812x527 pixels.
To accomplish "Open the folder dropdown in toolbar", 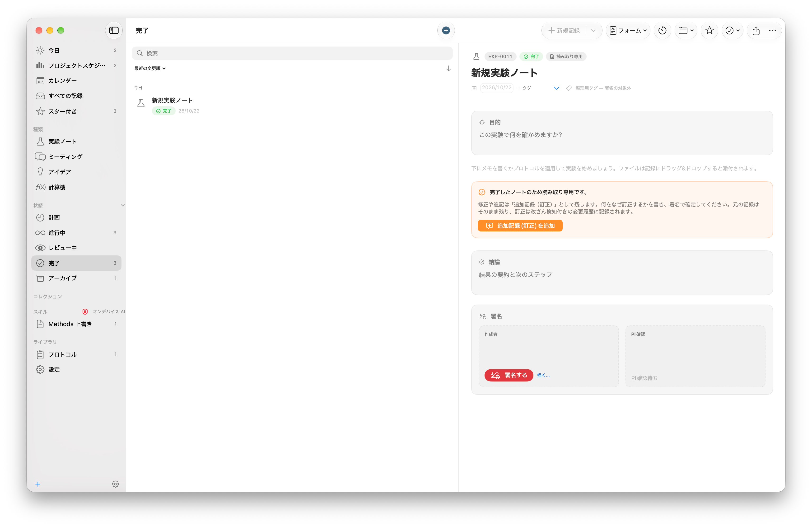I will pyautogui.click(x=686, y=31).
